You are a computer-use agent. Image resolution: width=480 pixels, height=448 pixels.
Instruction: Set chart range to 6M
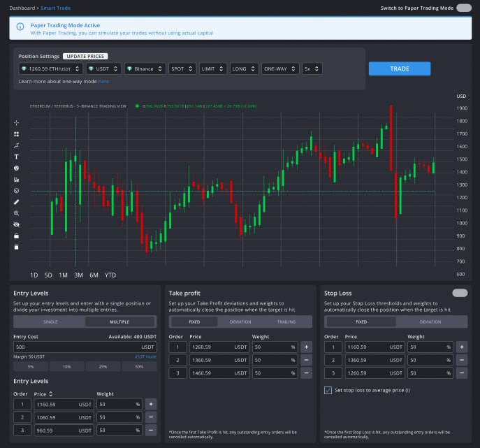94,275
